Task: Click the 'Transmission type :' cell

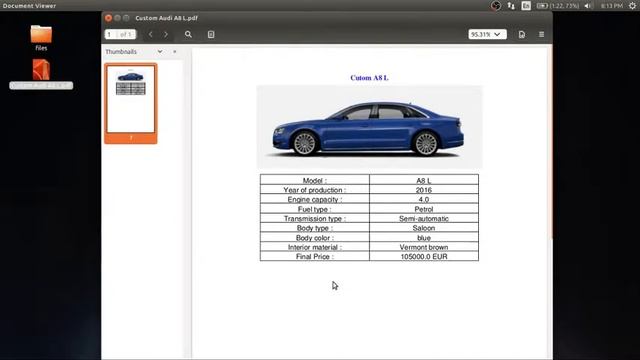Action: click(x=315, y=218)
